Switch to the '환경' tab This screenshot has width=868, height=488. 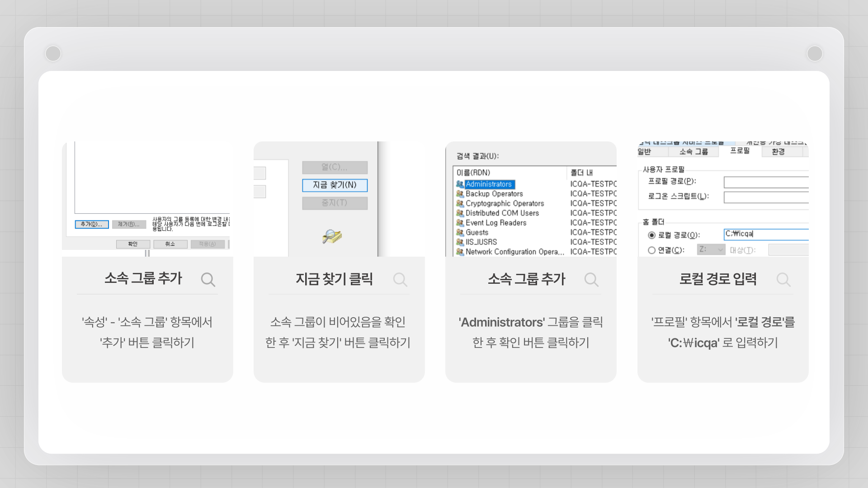tap(778, 152)
